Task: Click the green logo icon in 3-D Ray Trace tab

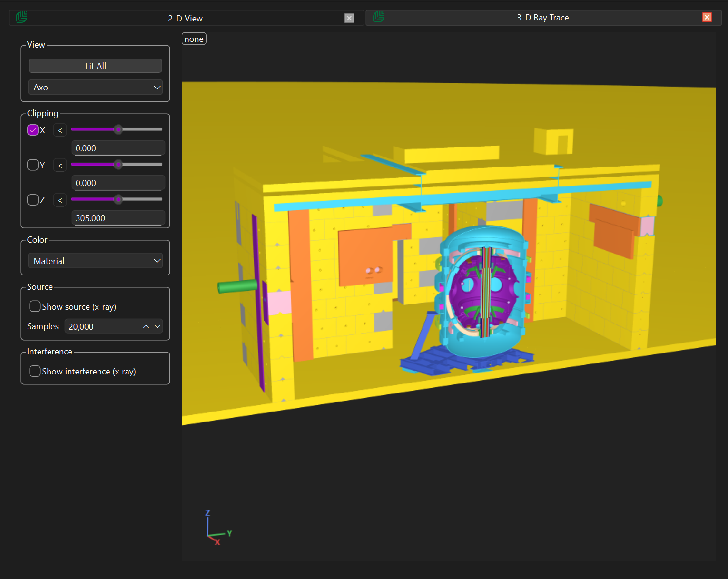Action: [x=379, y=17]
